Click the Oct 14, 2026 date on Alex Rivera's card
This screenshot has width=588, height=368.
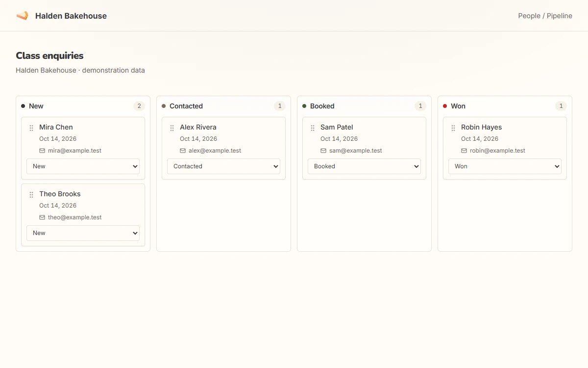(x=198, y=139)
